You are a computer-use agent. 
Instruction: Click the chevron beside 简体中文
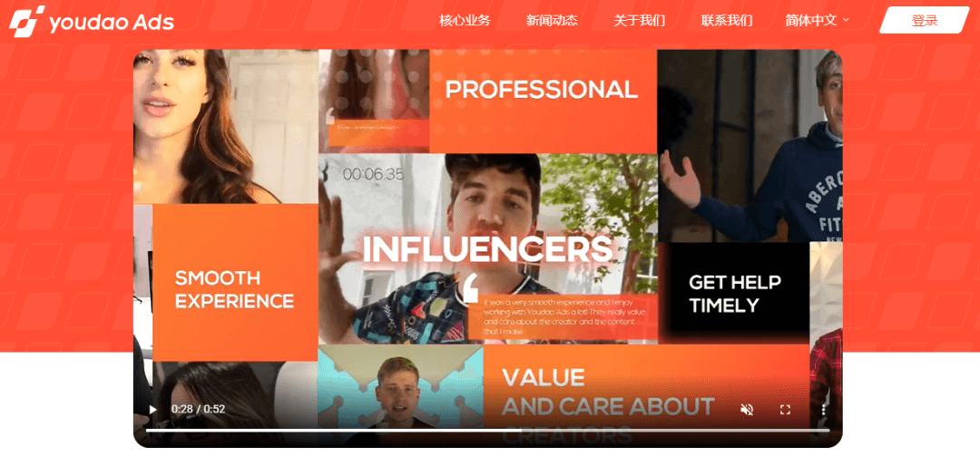click(846, 20)
